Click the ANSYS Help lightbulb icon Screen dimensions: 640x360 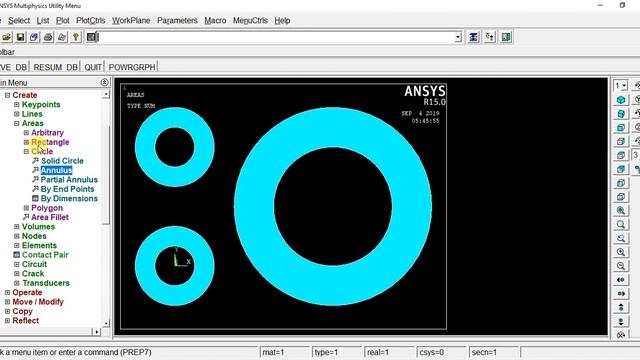tap(76, 37)
